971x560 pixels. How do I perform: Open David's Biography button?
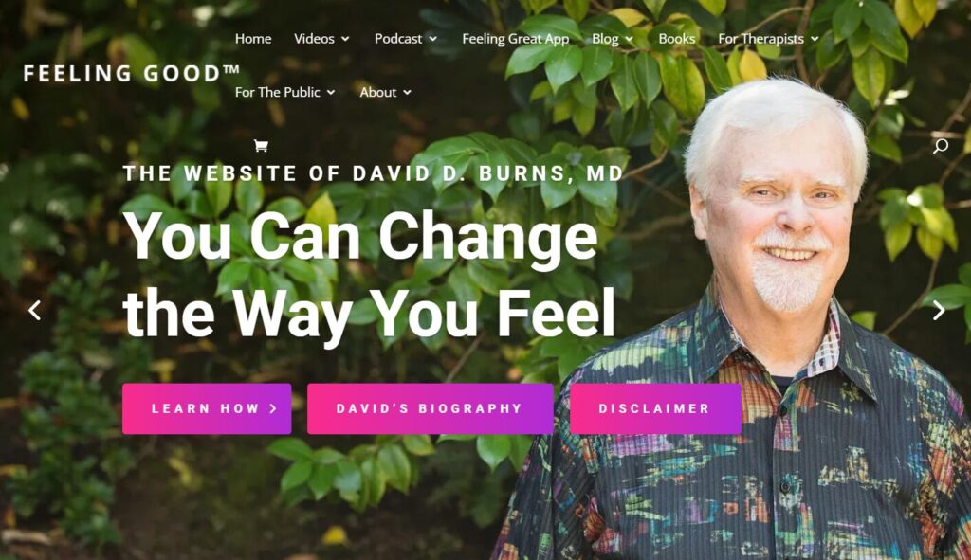[431, 408]
